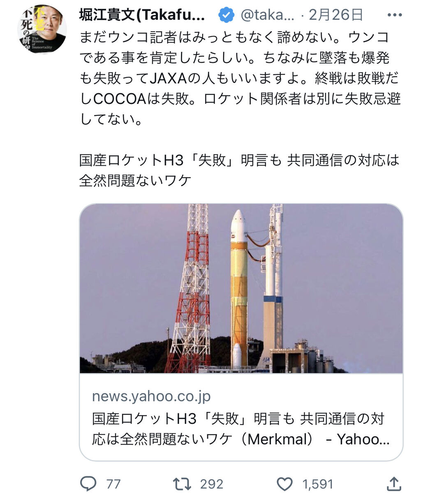Click the 堀江貴文(Takafu... display name
Image resolution: width=421 pixels, height=504 pixels.
point(142,15)
